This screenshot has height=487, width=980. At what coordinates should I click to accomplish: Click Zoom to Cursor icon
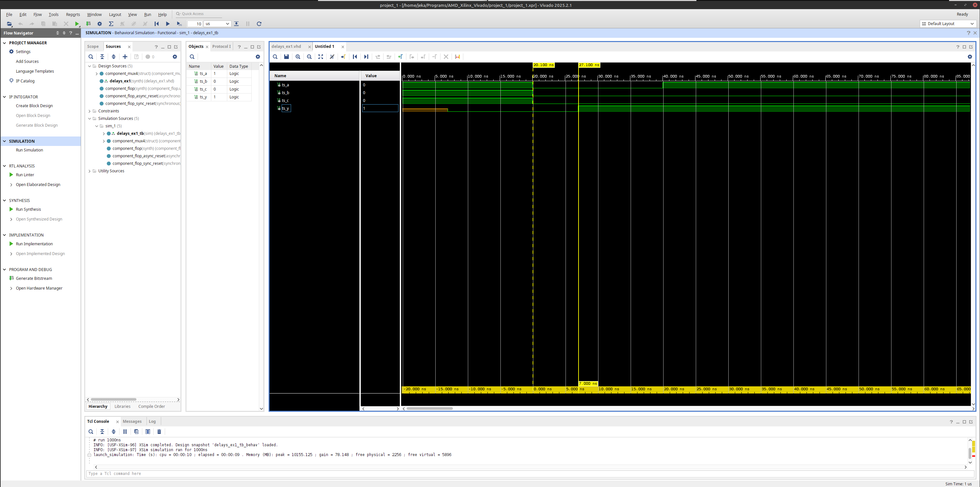(332, 57)
